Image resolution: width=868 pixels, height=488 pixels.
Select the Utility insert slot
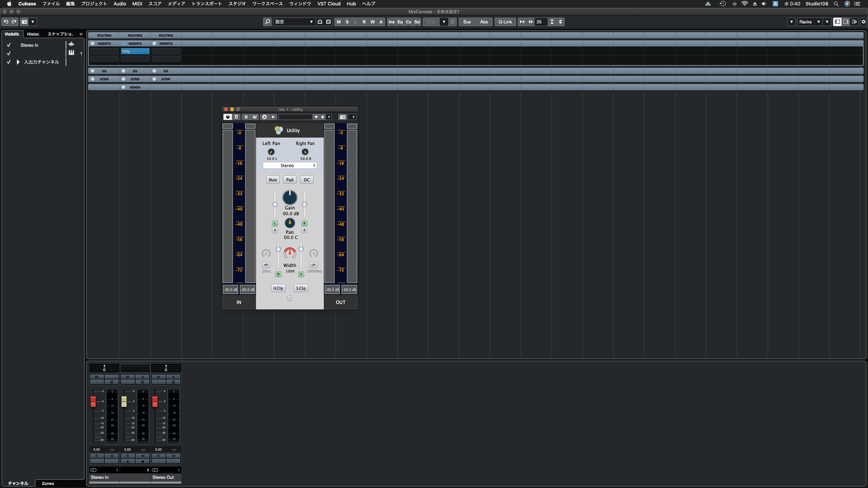coord(135,51)
